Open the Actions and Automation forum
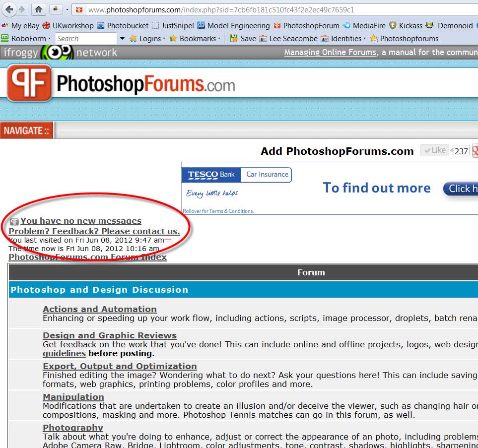Image resolution: width=478 pixels, height=448 pixels. click(99, 309)
